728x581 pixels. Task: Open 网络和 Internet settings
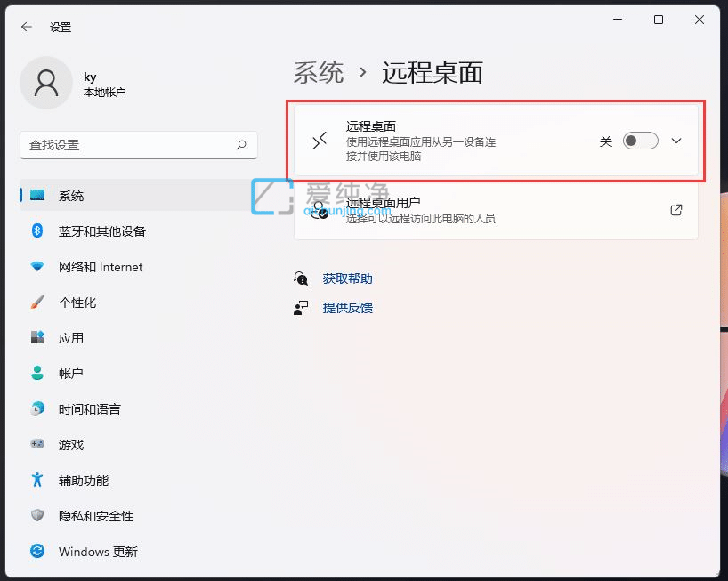click(x=138, y=267)
